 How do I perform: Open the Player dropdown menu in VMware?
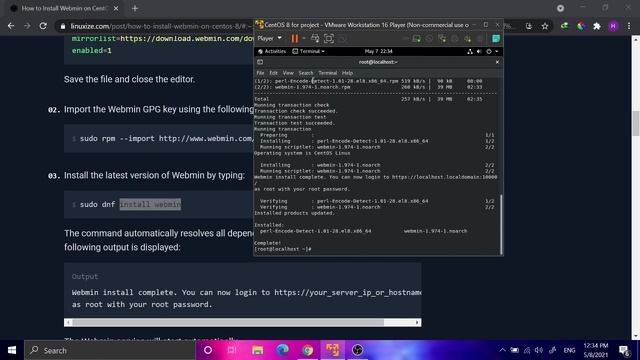point(269,38)
